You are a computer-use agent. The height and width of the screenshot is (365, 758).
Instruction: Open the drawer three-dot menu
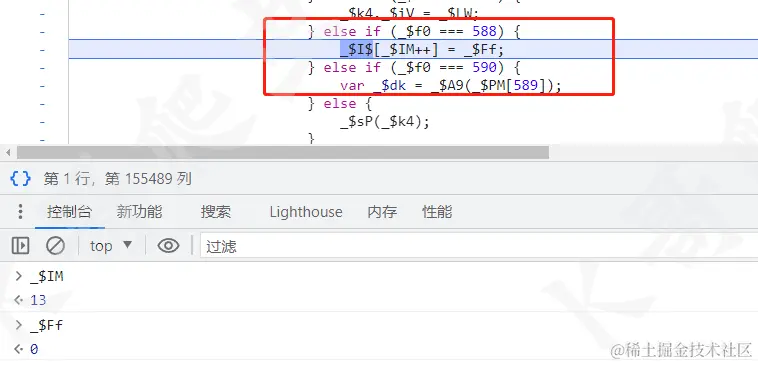(20, 212)
